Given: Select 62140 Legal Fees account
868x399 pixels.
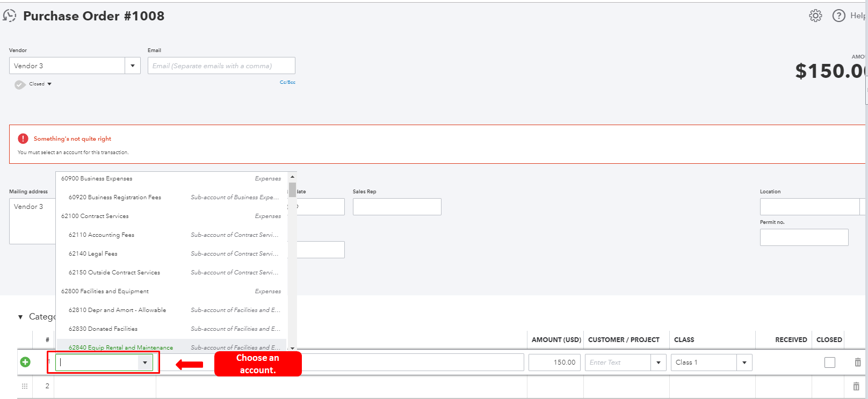Looking at the screenshot, I should 93,253.
